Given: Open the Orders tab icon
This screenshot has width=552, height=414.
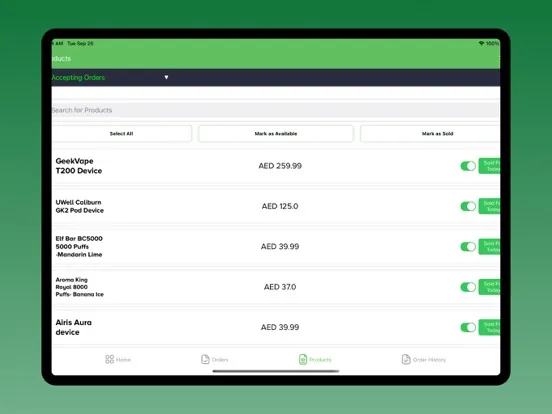Looking at the screenshot, I should pos(205,359).
